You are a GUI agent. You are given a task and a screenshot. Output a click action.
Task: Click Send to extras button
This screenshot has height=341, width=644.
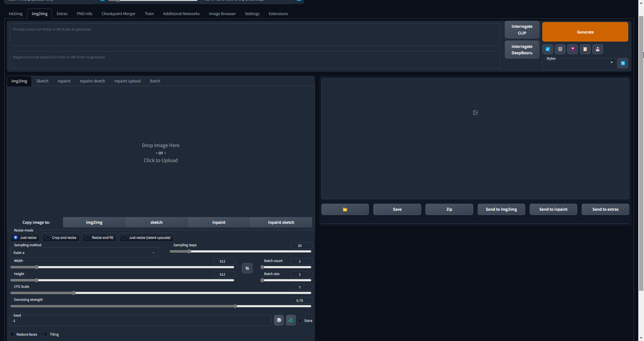click(x=605, y=209)
